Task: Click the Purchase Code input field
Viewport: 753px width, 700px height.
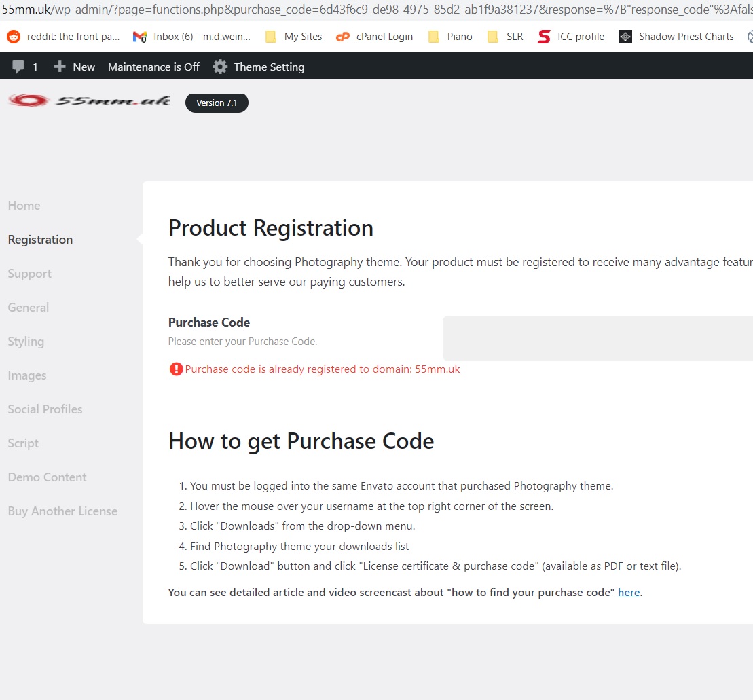Action: click(598, 338)
